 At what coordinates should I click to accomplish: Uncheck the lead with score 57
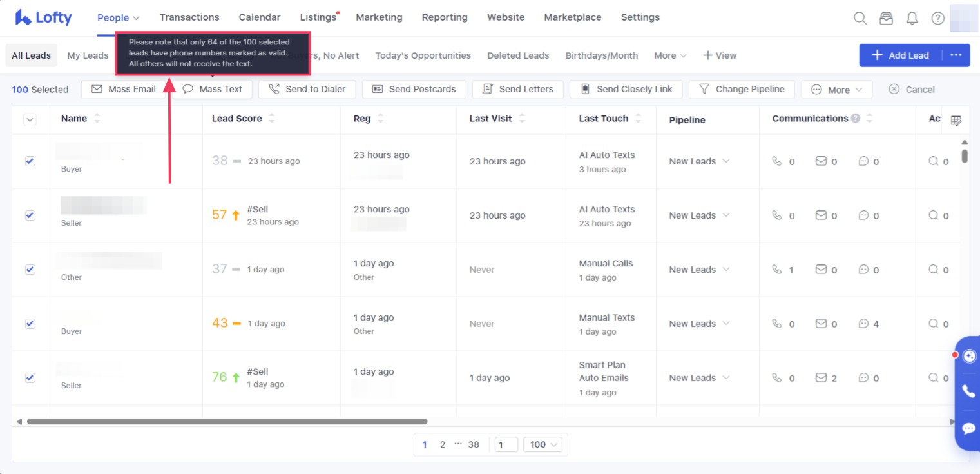coord(30,215)
